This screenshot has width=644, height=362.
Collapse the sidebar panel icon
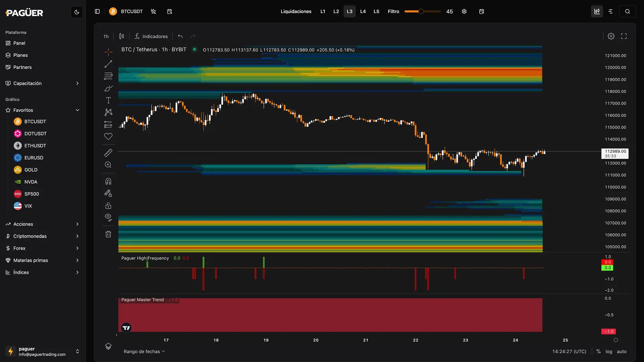pyautogui.click(x=97, y=11)
